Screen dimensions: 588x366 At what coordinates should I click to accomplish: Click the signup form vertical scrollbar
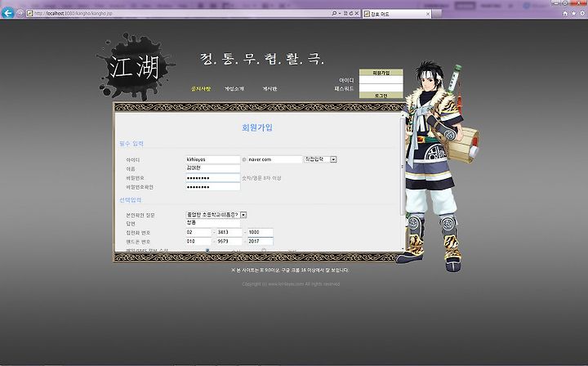click(x=403, y=182)
